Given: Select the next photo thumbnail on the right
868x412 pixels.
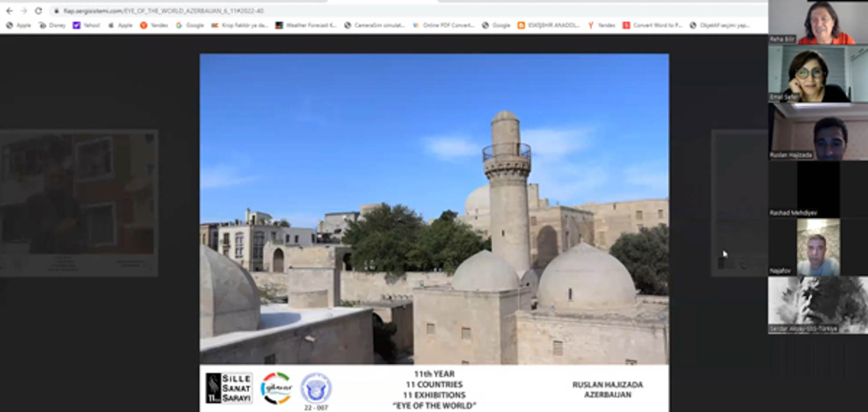Looking at the screenshot, I should [x=739, y=203].
